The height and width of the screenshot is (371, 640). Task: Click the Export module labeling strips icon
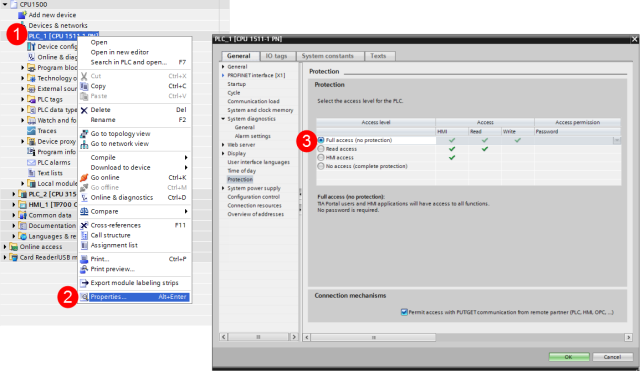point(84,283)
